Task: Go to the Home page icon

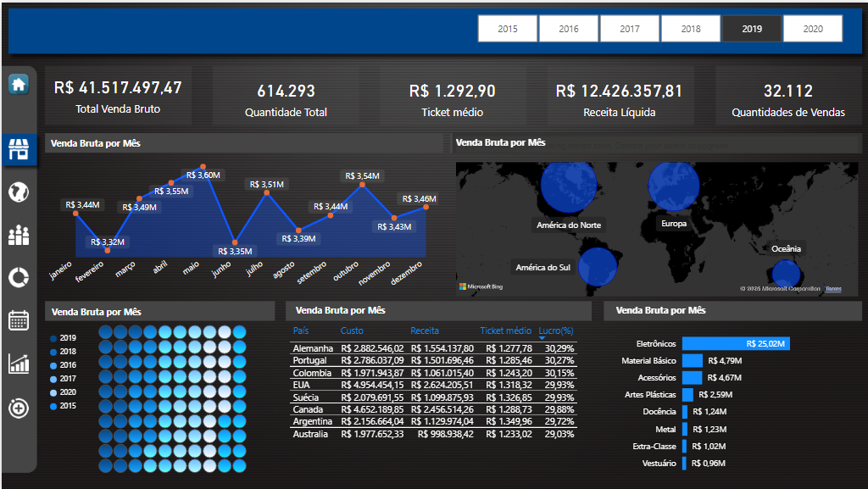Action: pos(19,84)
